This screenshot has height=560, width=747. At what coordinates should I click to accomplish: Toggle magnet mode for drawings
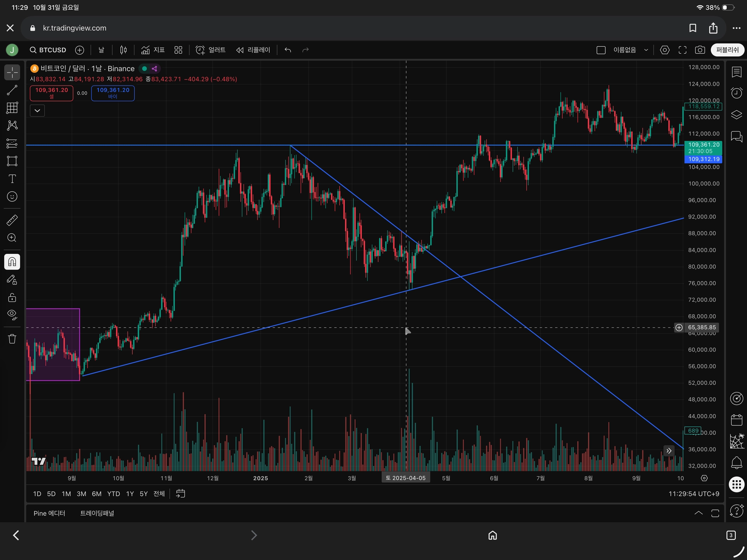pyautogui.click(x=12, y=262)
